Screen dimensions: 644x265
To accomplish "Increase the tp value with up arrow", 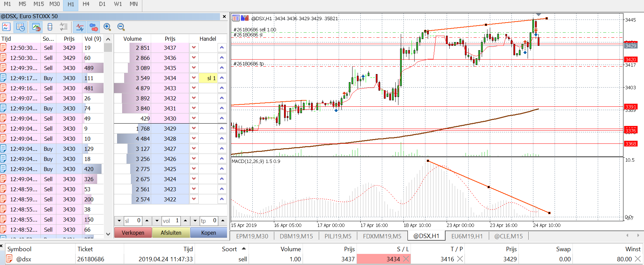I will click(223, 221).
